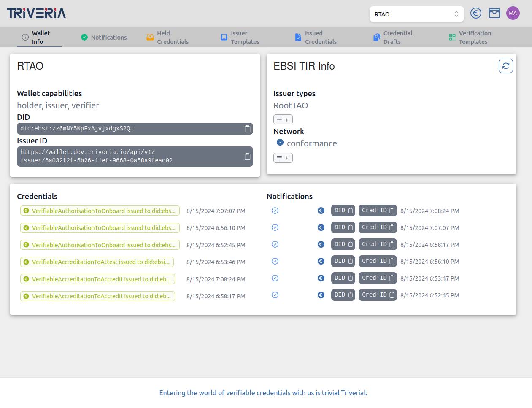Refresh EBSI TIR Info
The width and height of the screenshot is (532, 408).
[506, 66]
